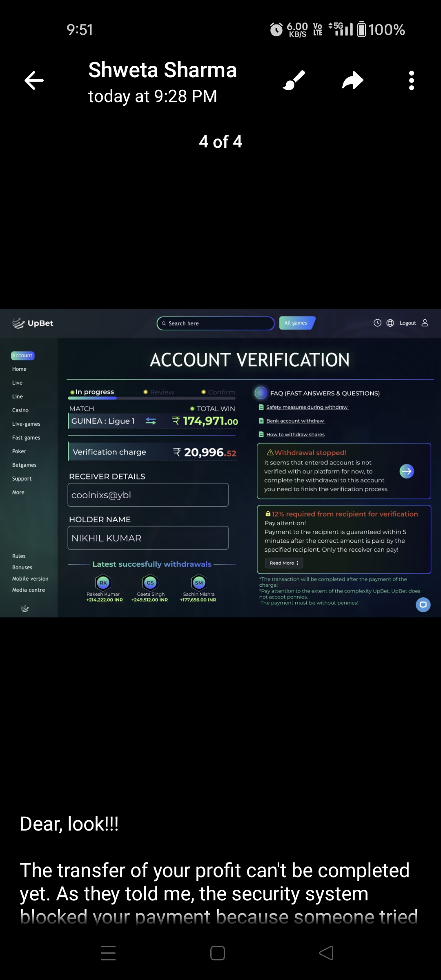Click the user profile icon
Image resolution: width=441 pixels, height=980 pixels.
coord(425,323)
